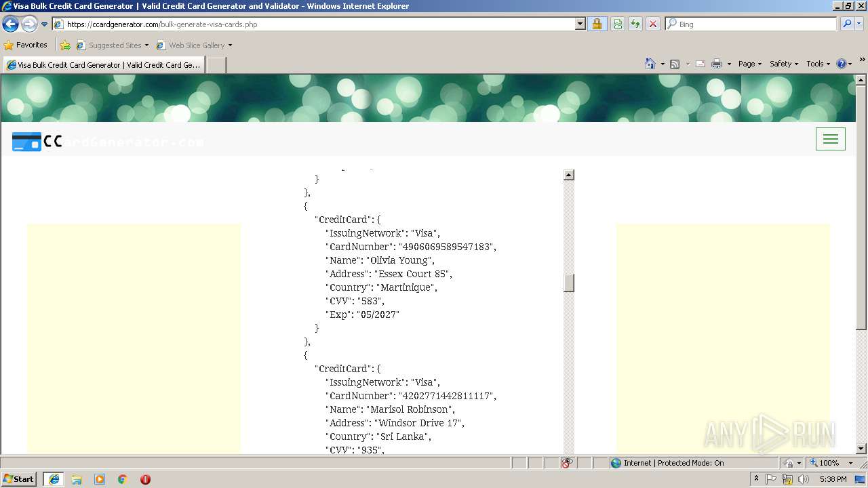Click the Read Mail icon
The image size is (868, 488).
pos(701,64)
